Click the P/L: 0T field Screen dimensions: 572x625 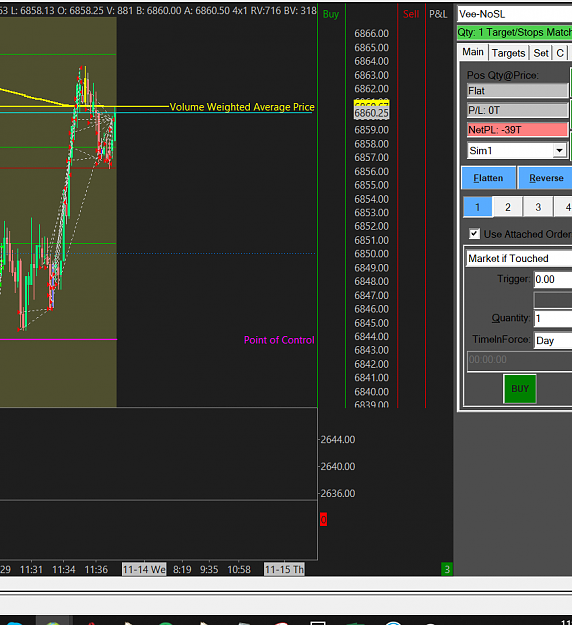[517, 110]
